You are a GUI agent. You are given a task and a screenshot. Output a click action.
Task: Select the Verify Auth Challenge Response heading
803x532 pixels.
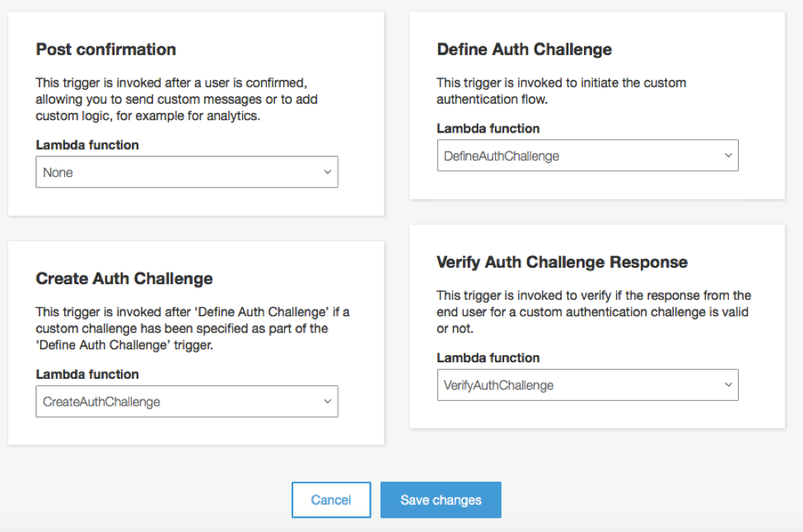pyautogui.click(x=563, y=262)
